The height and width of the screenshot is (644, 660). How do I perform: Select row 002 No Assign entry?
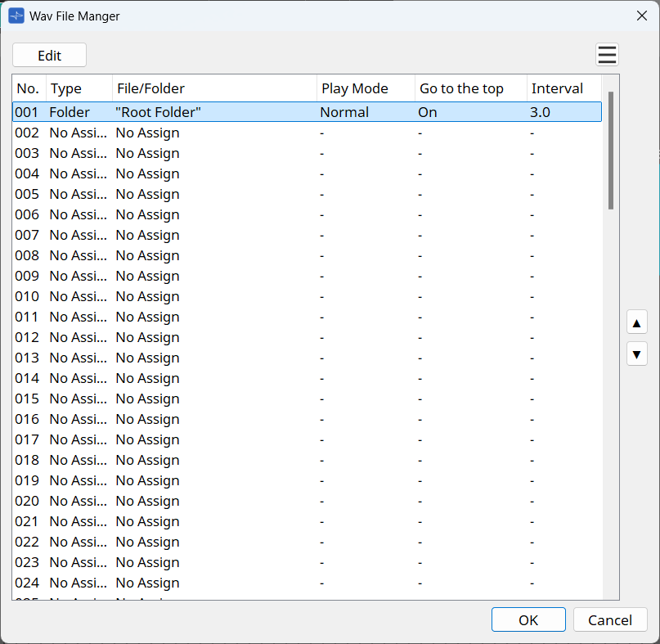coord(245,132)
